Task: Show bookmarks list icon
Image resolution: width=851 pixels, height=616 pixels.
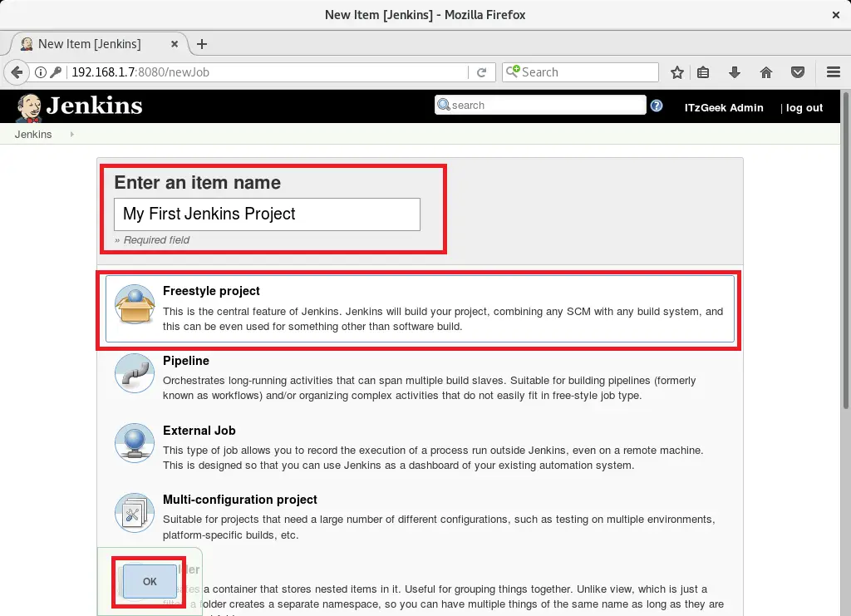Action: tap(703, 72)
